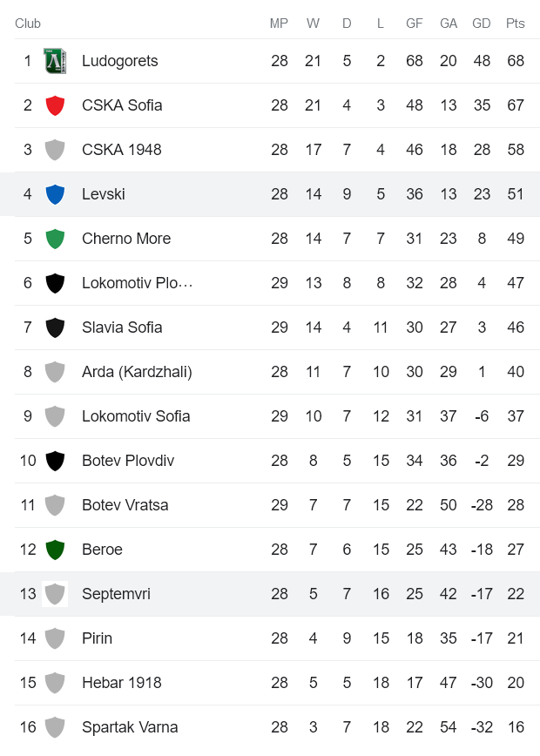Click the Slavia Sofia club crest
This screenshot has width=540, height=756.
[x=55, y=327]
